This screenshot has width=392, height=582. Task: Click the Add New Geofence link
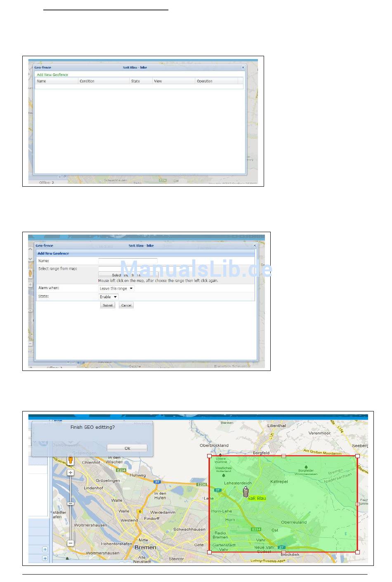[52, 75]
